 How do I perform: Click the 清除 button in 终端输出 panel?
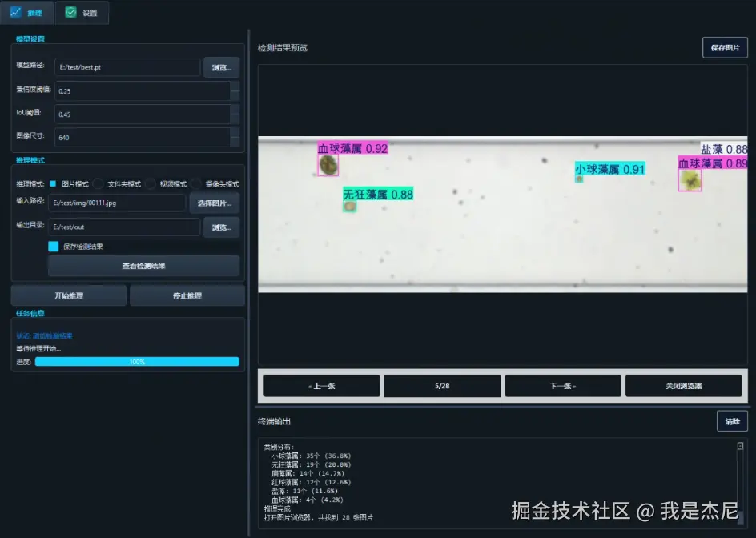[x=732, y=421]
